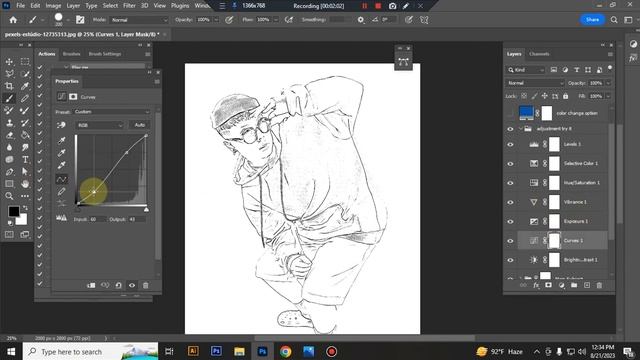Select the Clone Stamp tool
Screen dimensions: 640x360
click(x=9, y=123)
